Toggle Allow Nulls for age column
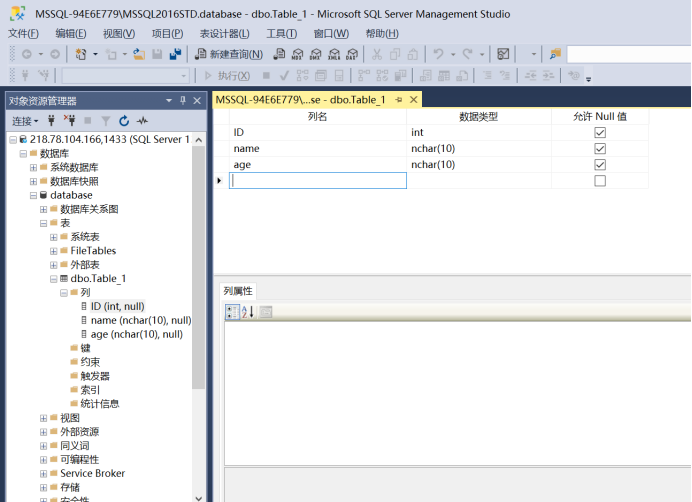Image resolution: width=692 pixels, height=502 pixels. tap(600, 165)
